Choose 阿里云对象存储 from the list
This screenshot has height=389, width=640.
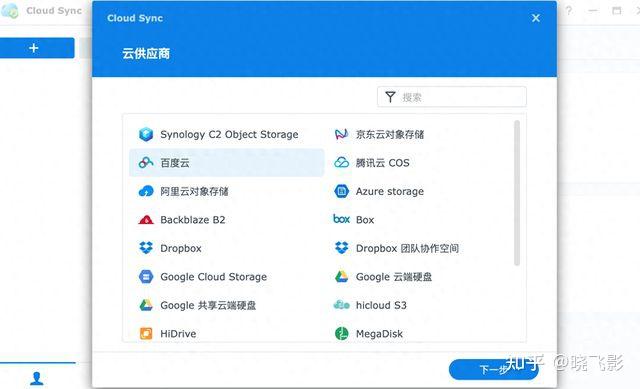coord(194,191)
